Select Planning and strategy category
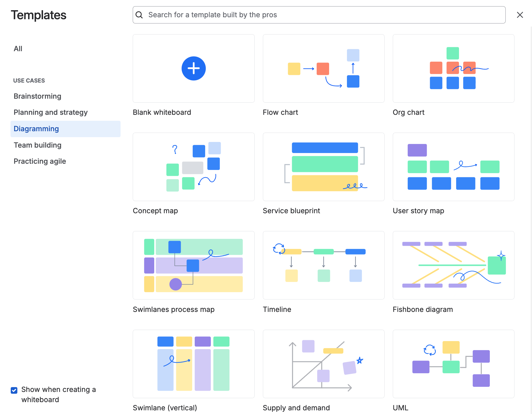 (x=51, y=112)
